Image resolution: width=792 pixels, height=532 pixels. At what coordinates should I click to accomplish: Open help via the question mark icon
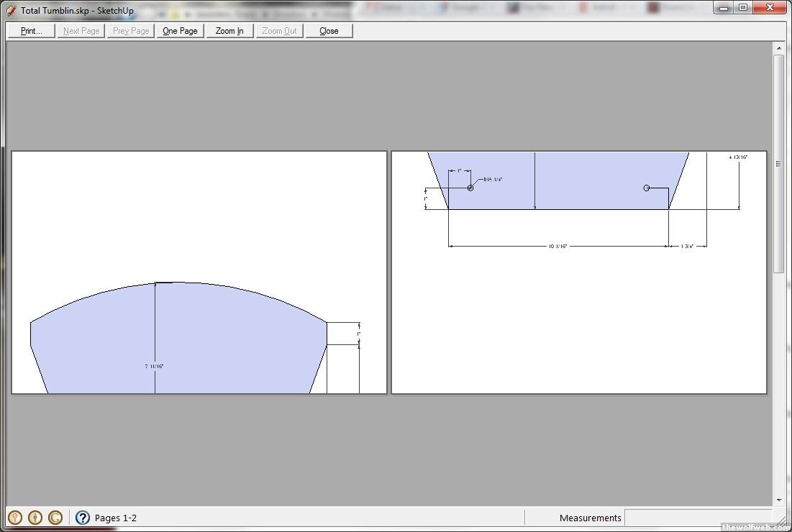pos(83,518)
